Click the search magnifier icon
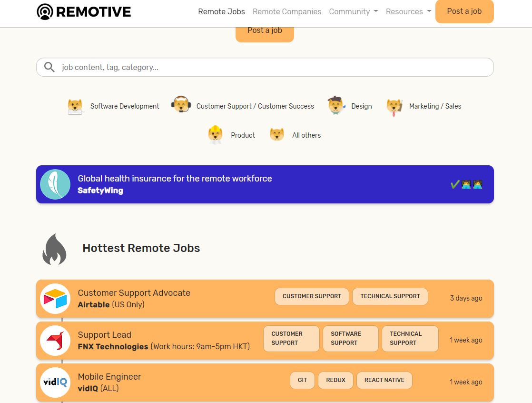This screenshot has width=532, height=403. point(49,67)
